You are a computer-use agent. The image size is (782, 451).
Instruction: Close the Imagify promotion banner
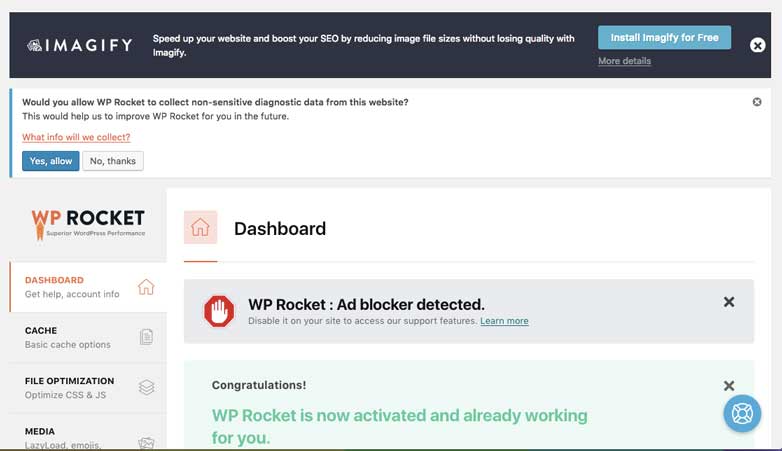tap(757, 45)
